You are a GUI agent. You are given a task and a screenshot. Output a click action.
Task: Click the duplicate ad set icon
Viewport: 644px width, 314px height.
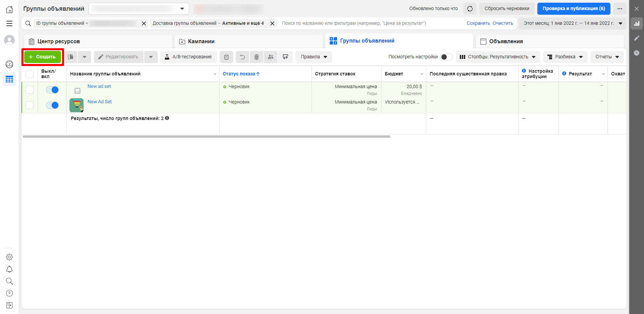coord(71,57)
